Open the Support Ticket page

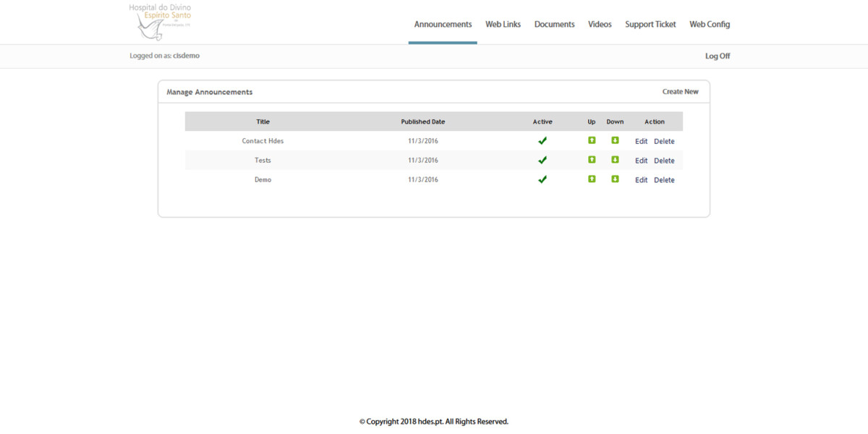coord(650,24)
